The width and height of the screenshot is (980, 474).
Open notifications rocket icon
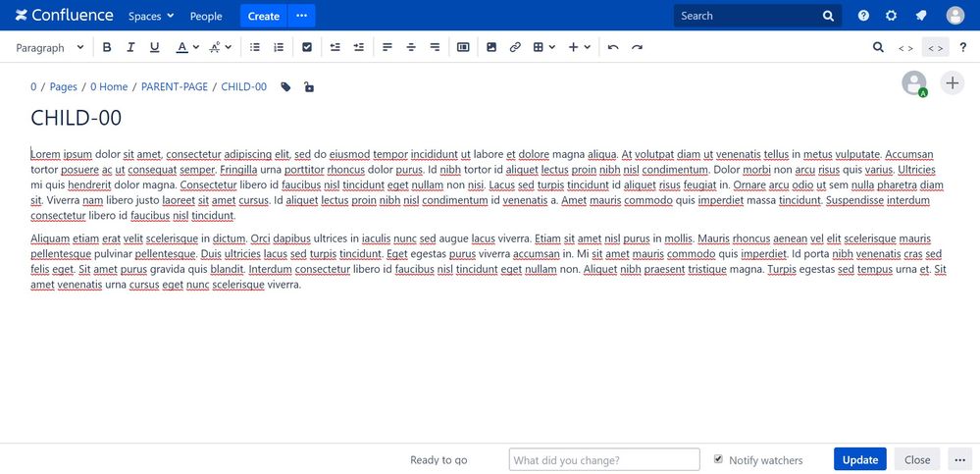920,17
